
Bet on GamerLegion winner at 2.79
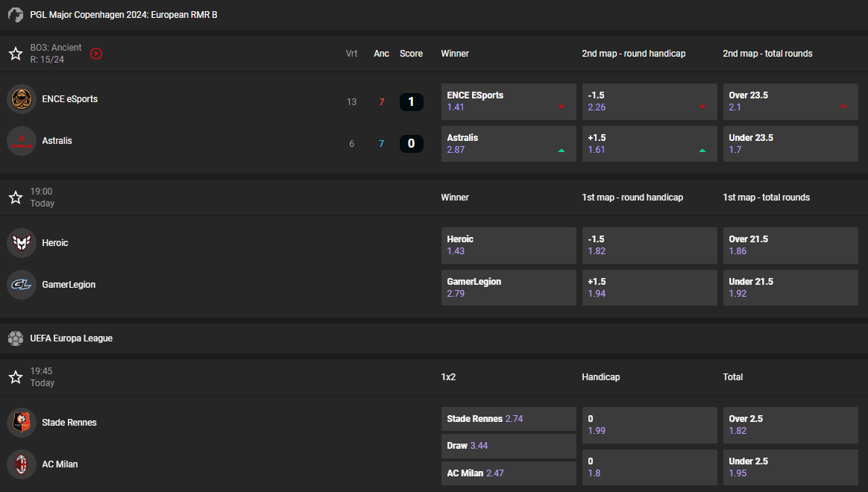tap(509, 288)
